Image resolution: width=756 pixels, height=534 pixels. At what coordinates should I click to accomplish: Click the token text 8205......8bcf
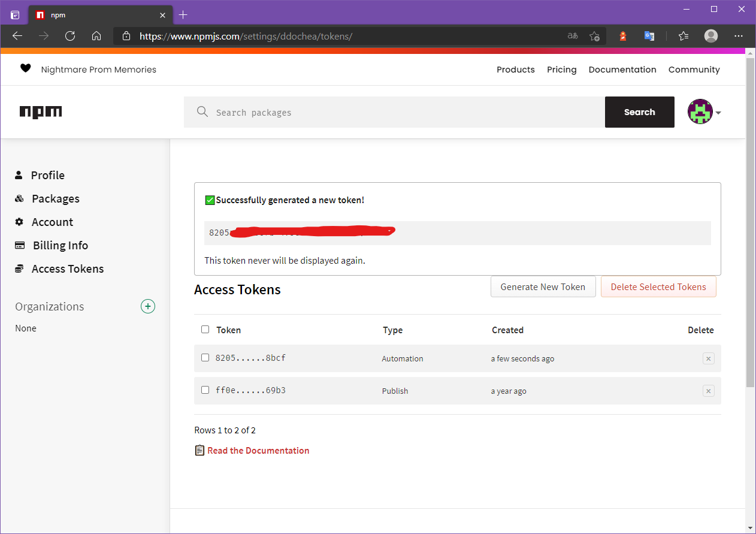(x=250, y=358)
